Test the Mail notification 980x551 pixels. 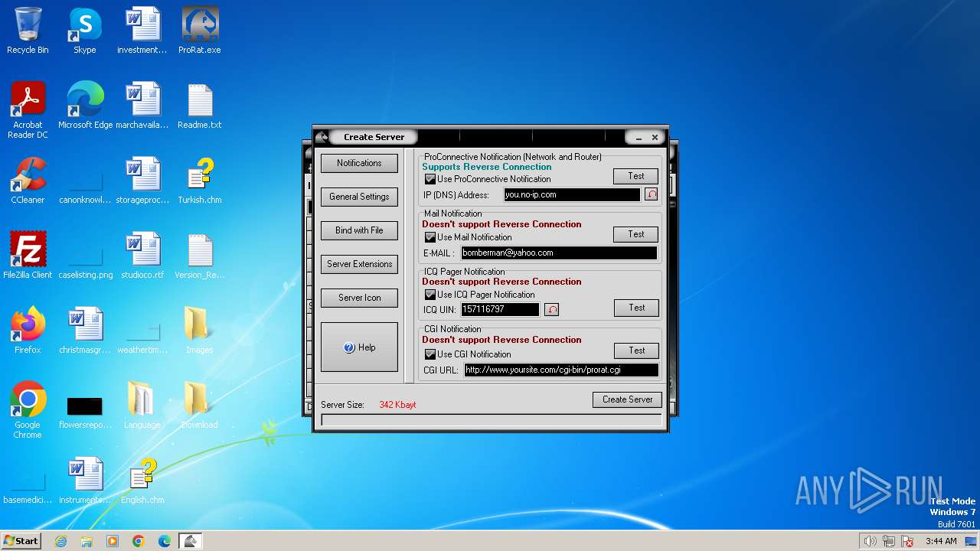pyautogui.click(x=636, y=234)
